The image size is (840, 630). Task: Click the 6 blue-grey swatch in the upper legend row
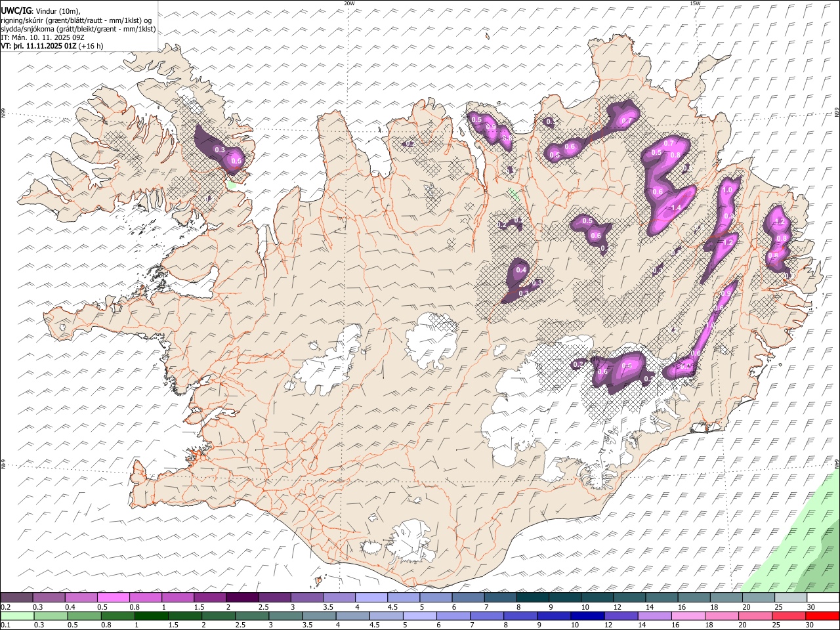(468, 598)
